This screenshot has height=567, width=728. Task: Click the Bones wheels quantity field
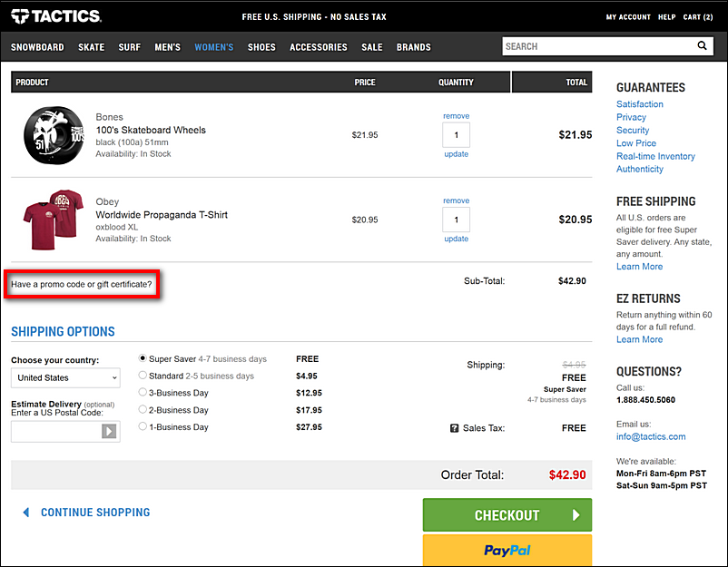456,135
